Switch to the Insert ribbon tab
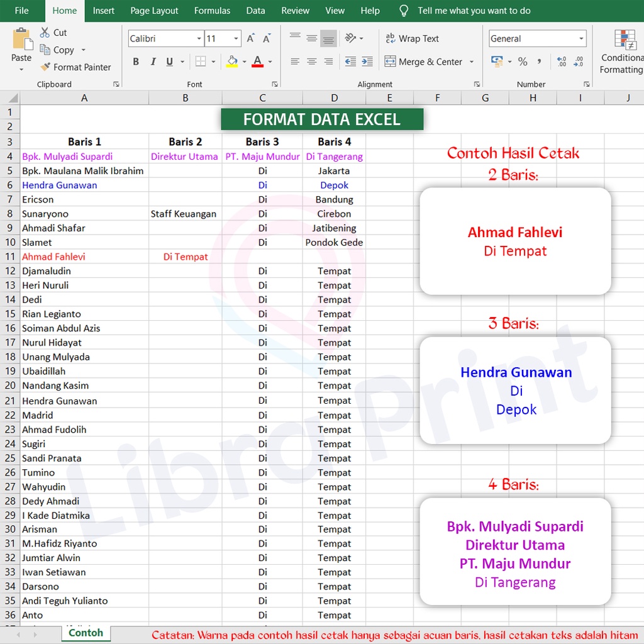644x644 pixels. 104,11
